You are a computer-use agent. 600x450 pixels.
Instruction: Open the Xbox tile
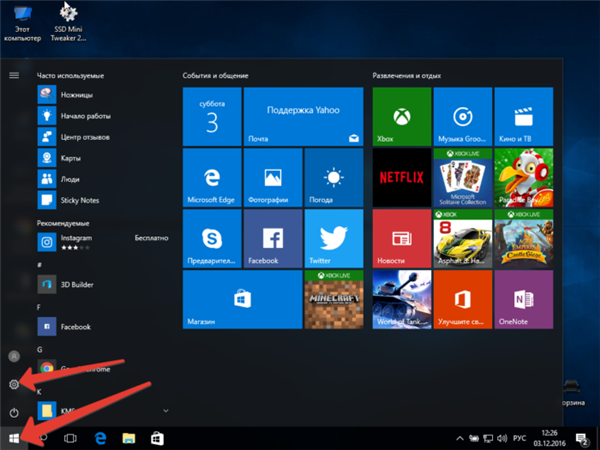[x=402, y=116]
